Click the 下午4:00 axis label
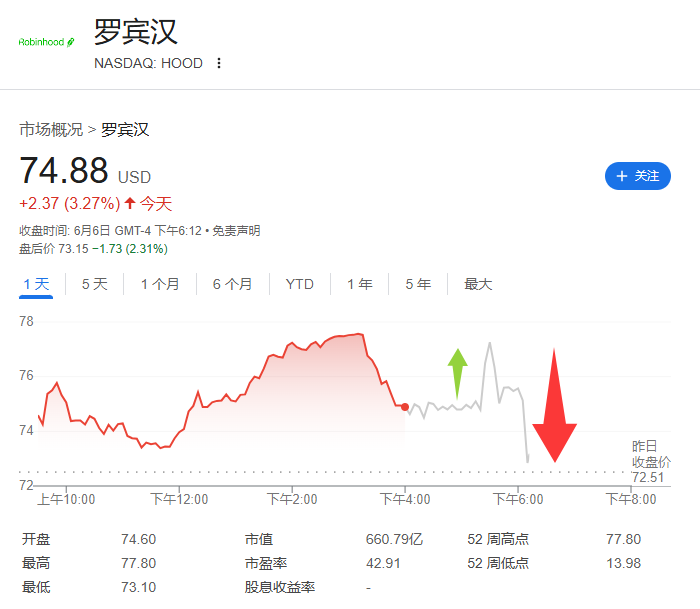The image size is (700, 609). 405,499
